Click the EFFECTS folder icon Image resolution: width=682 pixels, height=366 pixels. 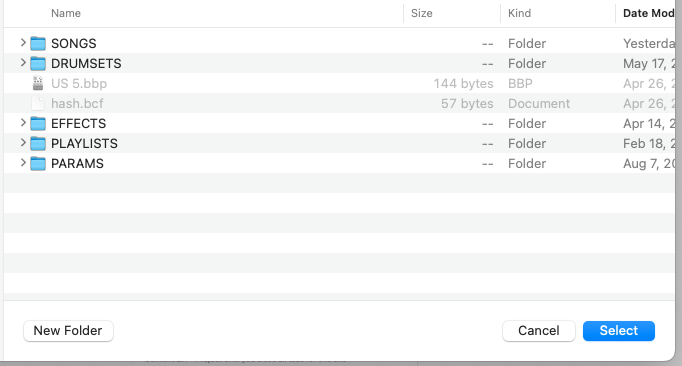(x=38, y=123)
